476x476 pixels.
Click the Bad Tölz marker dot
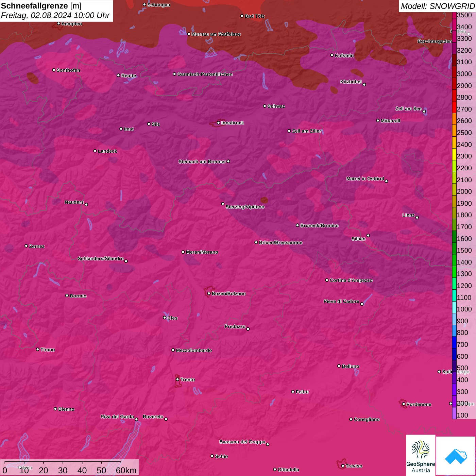tap(242, 16)
